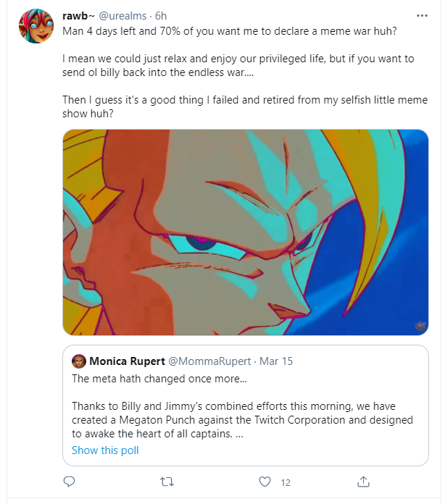Viewport: 445px width, 504px height.
Task: Click 'The meta hath changed once more' line
Action: coord(159,379)
